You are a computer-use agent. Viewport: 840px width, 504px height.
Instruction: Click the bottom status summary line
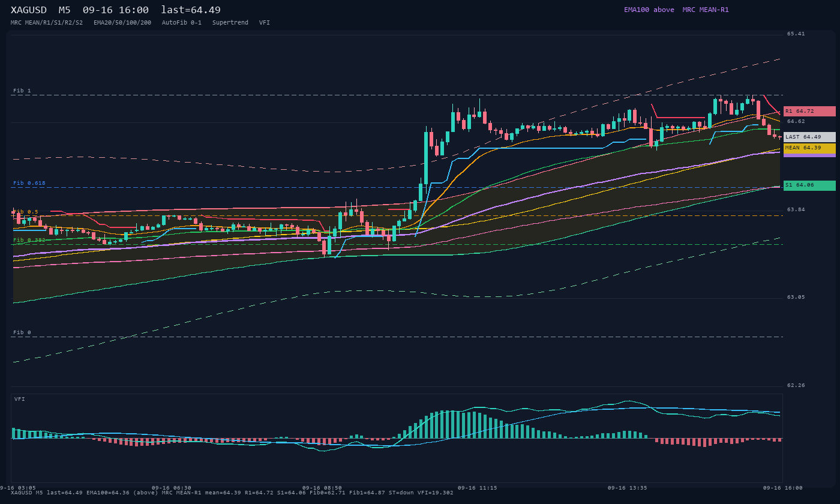point(232,493)
